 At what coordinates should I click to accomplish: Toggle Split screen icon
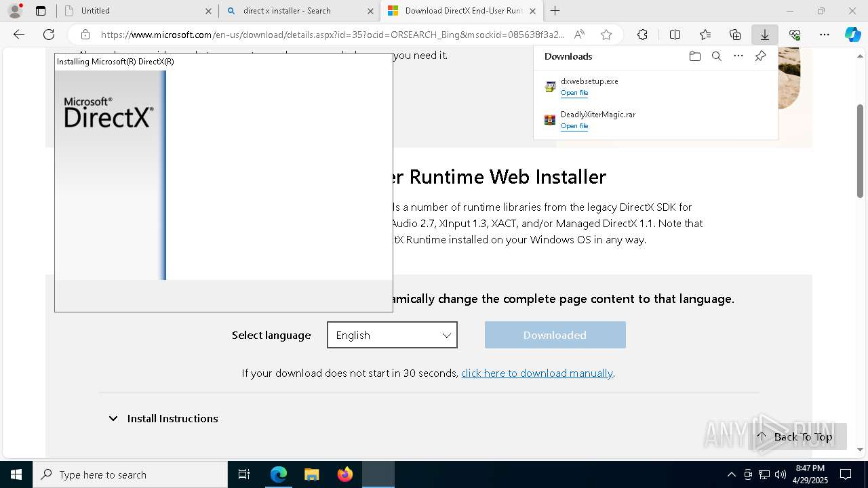[x=675, y=35]
